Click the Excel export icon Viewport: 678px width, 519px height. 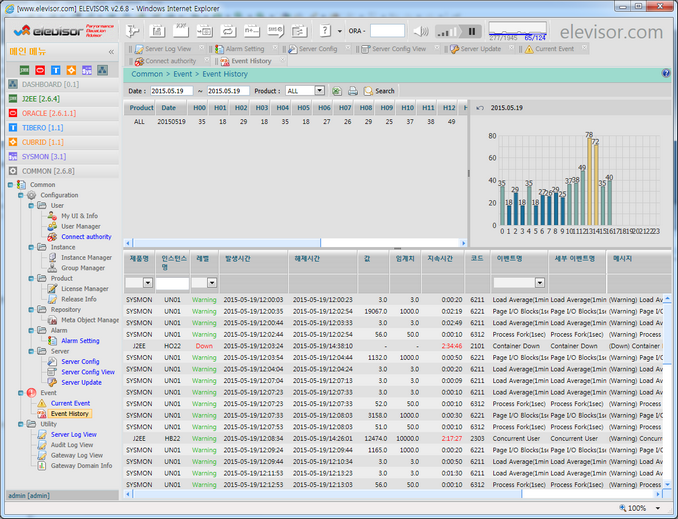[x=337, y=91]
